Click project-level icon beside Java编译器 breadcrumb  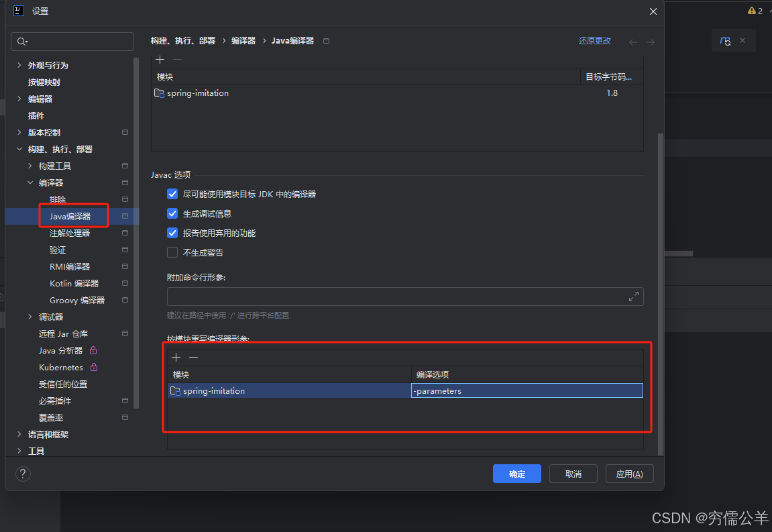click(x=326, y=41)
